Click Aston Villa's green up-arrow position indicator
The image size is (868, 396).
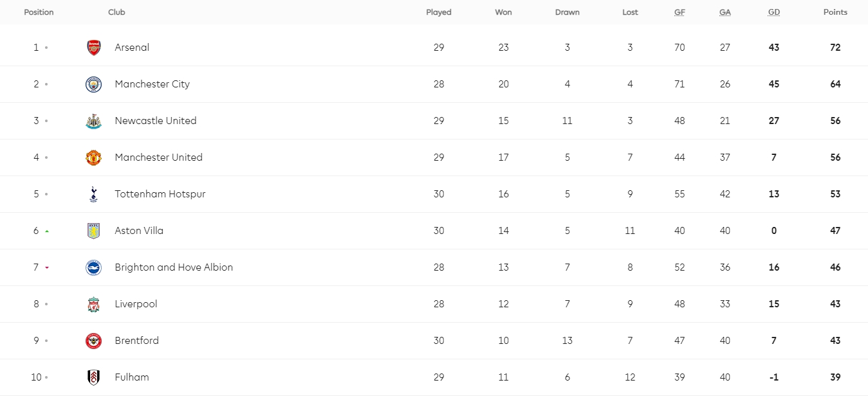click(x=47, y=231)
